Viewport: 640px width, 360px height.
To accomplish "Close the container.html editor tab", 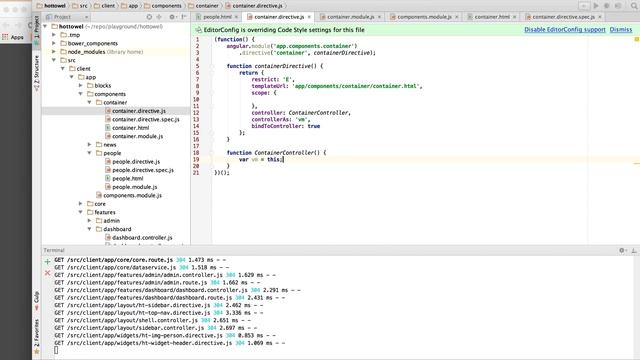I will coord(514,17).
